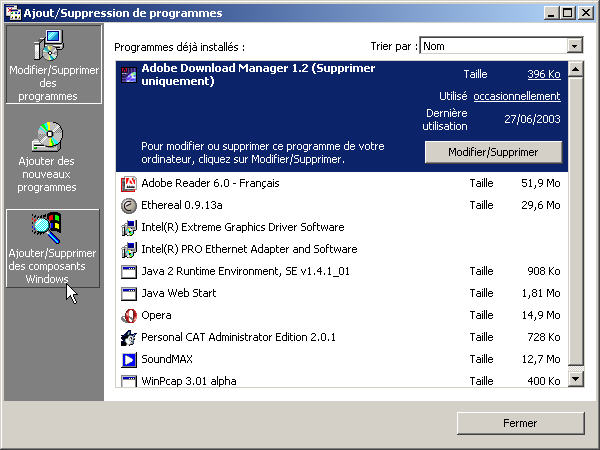
Task: Click the title bar window icon
Action: tap(13, 13)
